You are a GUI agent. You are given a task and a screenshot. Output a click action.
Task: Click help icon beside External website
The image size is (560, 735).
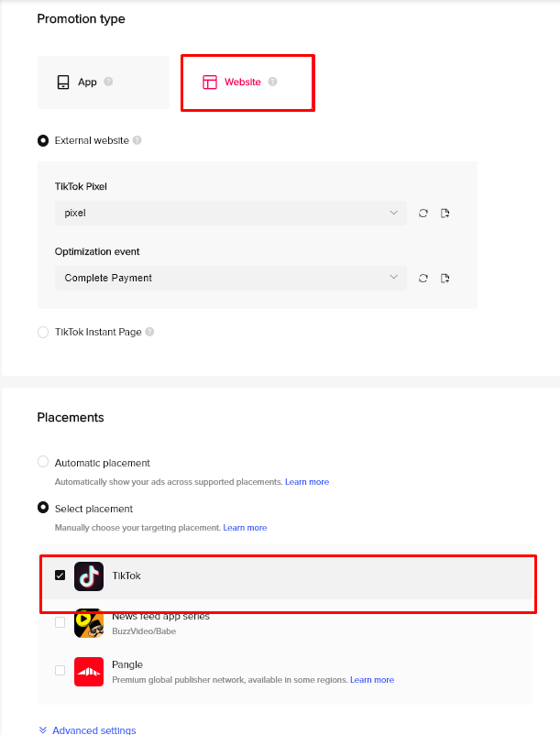tap(137, 140)
